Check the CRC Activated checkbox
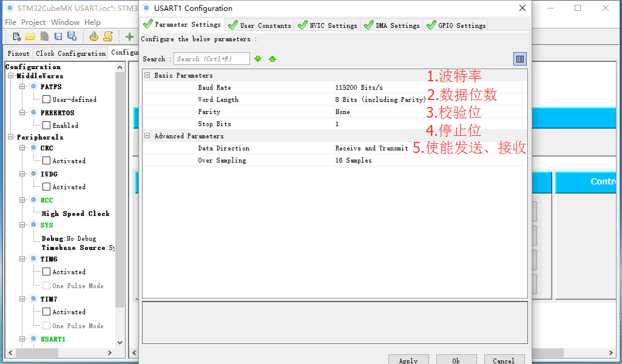Image resolution: width=622 pixels, height=364 pixels. [46, 161]
